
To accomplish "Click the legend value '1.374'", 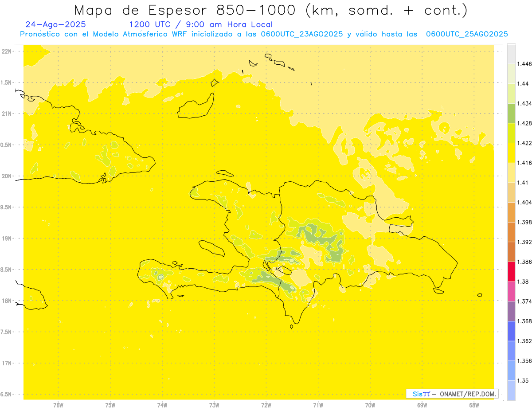I will click(x=525, y=301).
